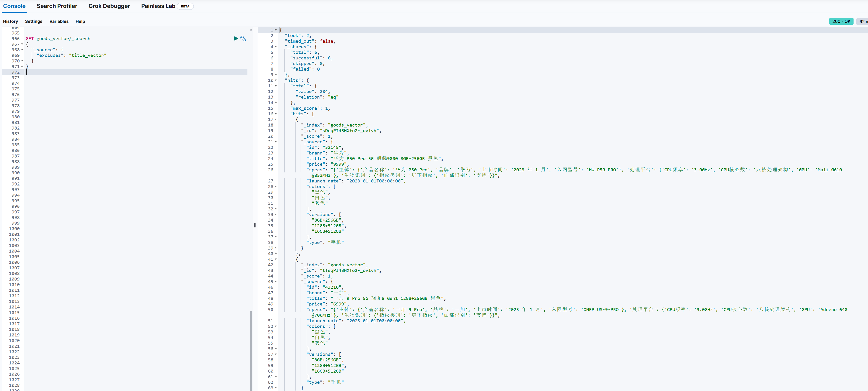Image resolution: width=868 pixels, height=391 pixels.
Task: Place cursor on empty editor line 972
Action: tap(136, 72)
